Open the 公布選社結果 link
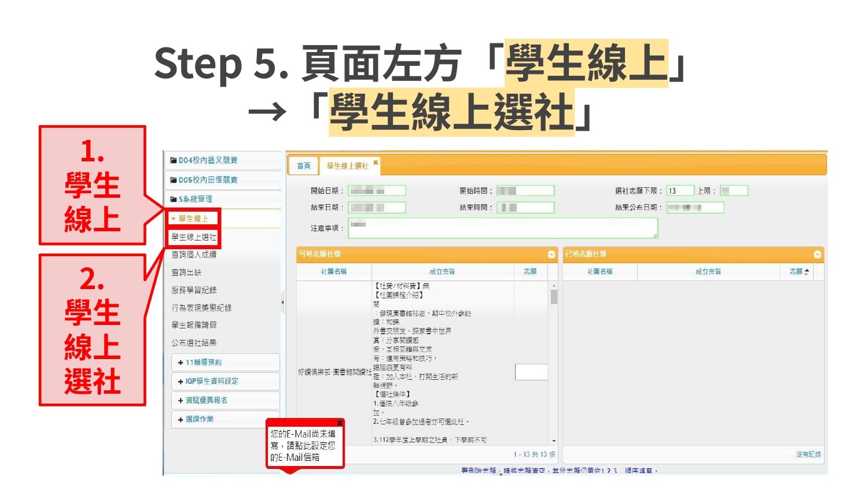Image resolution: width=868 pixels, height=488 pixels. tap(194, 343)
